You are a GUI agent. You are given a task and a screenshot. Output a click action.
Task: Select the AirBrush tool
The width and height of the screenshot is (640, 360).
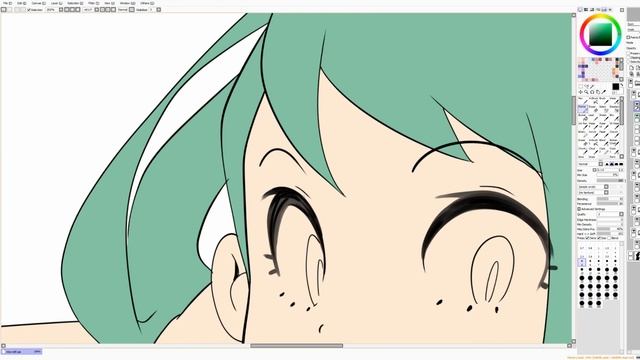click(x=593, y=100)
